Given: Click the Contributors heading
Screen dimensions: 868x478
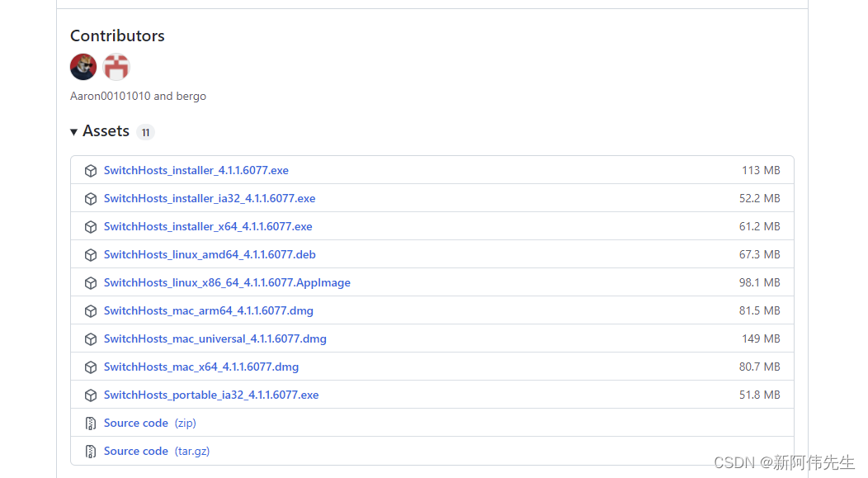Looking at the screenshot, I should (x=117, y=35).
